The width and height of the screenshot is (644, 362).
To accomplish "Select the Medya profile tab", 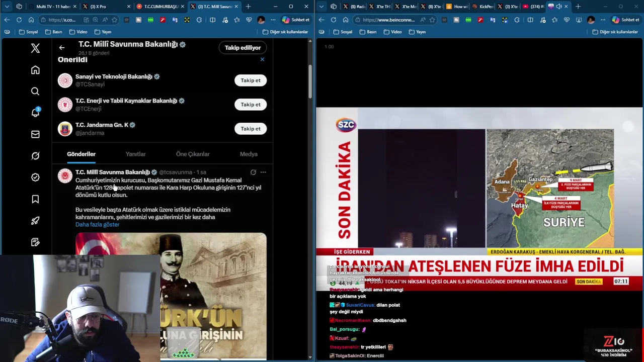I will [249, 154].
